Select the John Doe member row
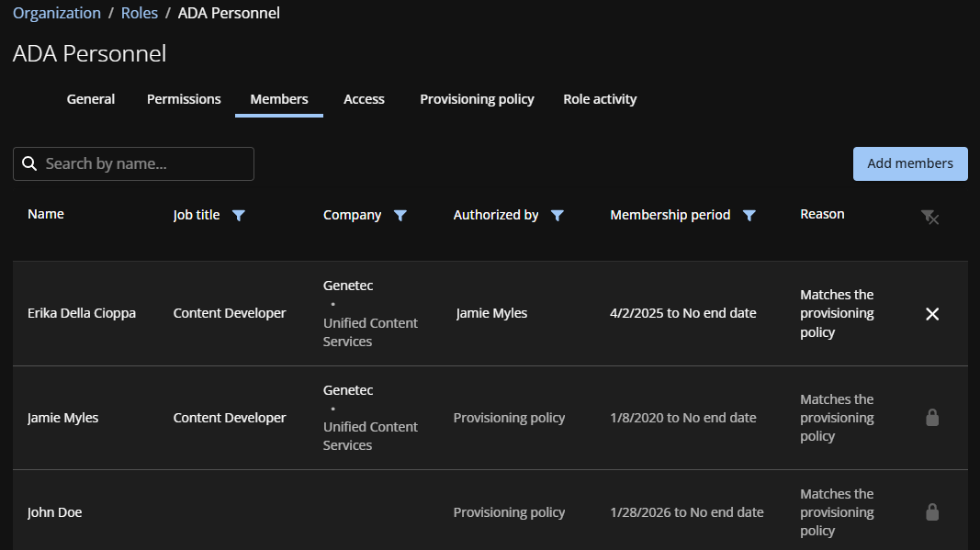The image size is (980, 550). coord(55,512)
